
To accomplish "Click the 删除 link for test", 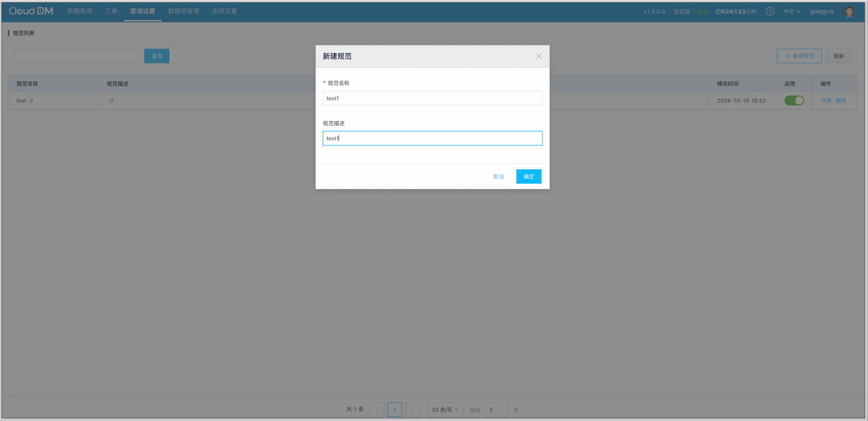I will pos(841,101).
